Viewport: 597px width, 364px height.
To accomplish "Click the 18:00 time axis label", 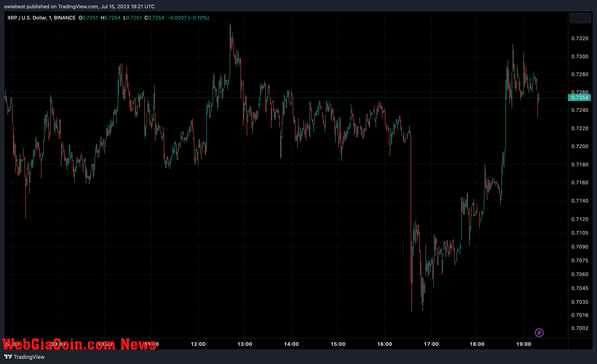I will [x=477, y=344].
